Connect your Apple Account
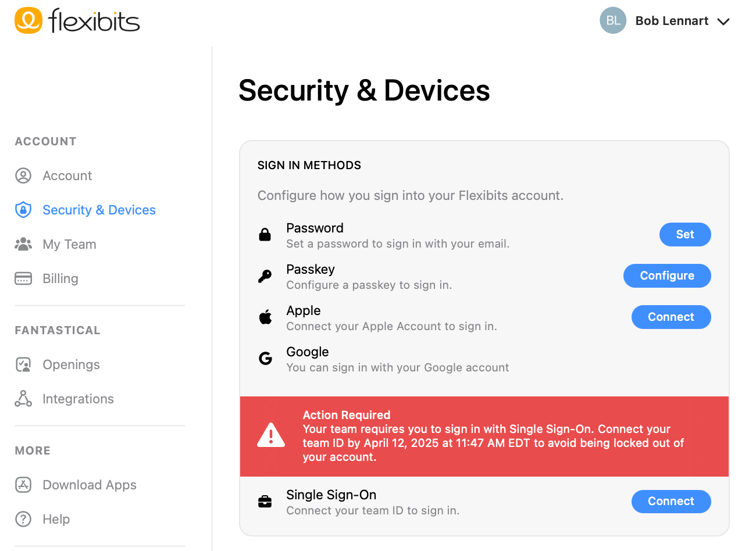 point(671,317)
